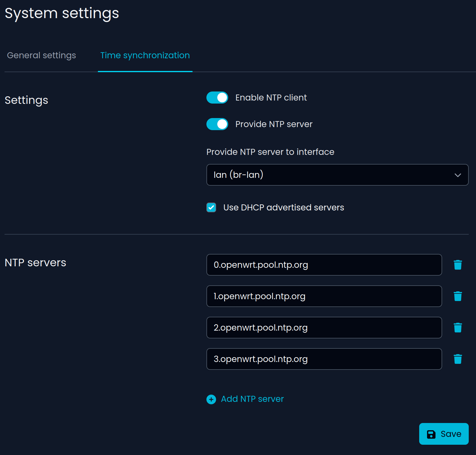
Task: Click into the 1.openwrt.pool.ntp.org text field
Action: click(x=324, y=296)
